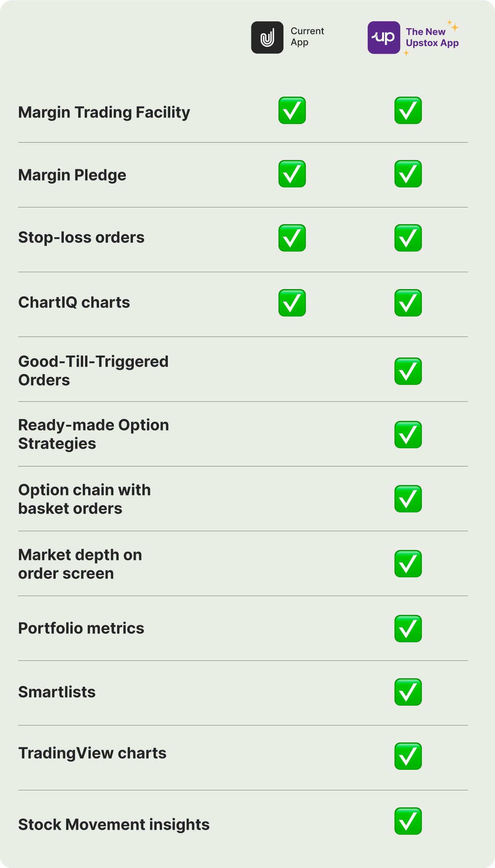495x868 pixels.
Task: Click Current App checkmark for Stop-loss orders
Action: point(292,238)
